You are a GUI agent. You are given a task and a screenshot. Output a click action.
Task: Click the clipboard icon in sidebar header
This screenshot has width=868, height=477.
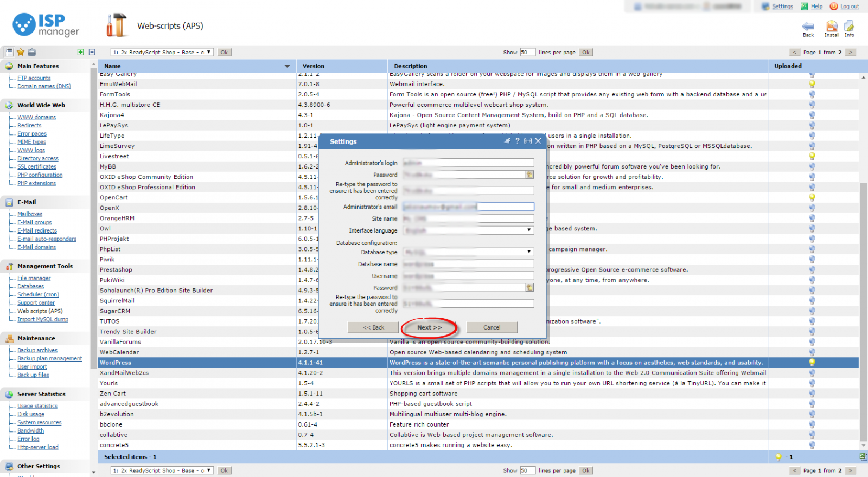point(31,52)
